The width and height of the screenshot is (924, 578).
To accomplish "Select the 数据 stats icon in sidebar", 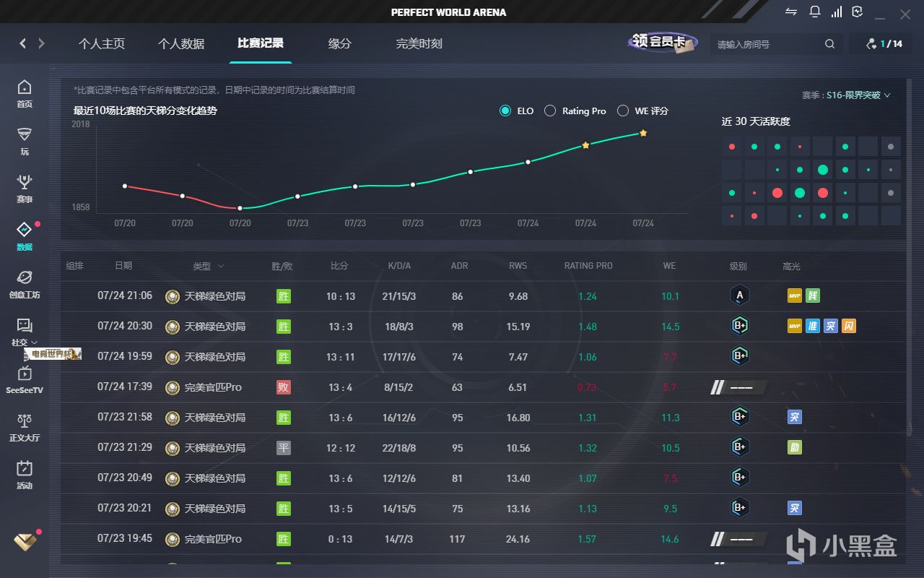I will point(25,236).
